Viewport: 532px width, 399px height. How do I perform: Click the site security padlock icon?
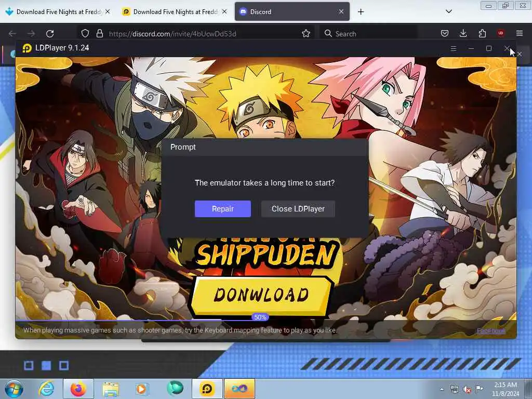tap(99, 33)
